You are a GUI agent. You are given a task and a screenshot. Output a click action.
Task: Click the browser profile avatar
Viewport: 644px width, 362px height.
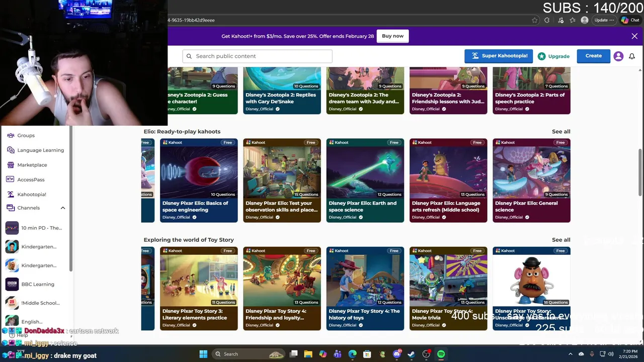(x=584, y=20)
